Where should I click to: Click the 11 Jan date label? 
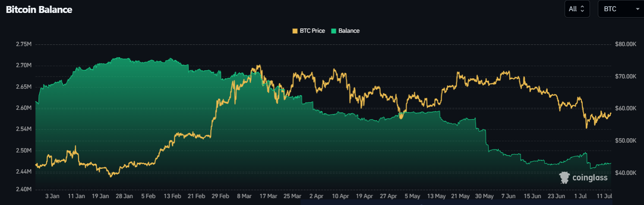tap(77, 196)
